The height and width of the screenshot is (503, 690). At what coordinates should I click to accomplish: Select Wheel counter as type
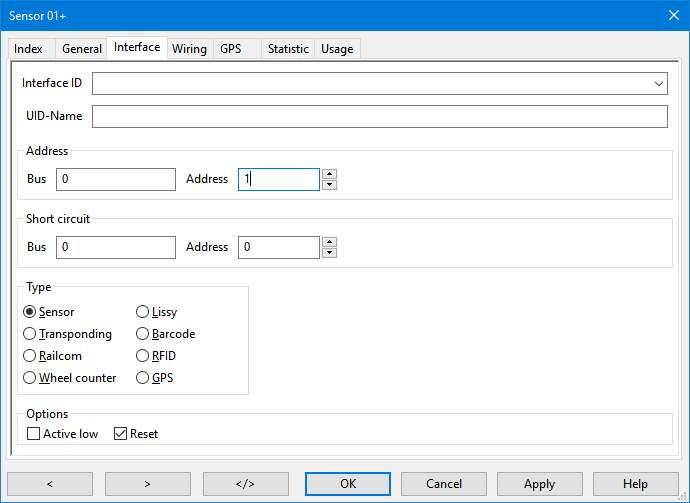pos(30,378)
